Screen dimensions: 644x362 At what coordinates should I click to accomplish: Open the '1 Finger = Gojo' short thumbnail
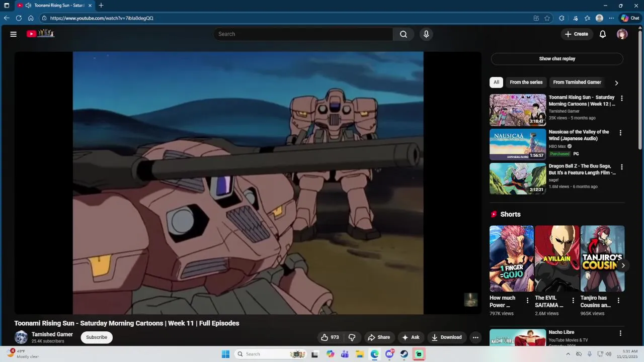click(x=512, y=258)
